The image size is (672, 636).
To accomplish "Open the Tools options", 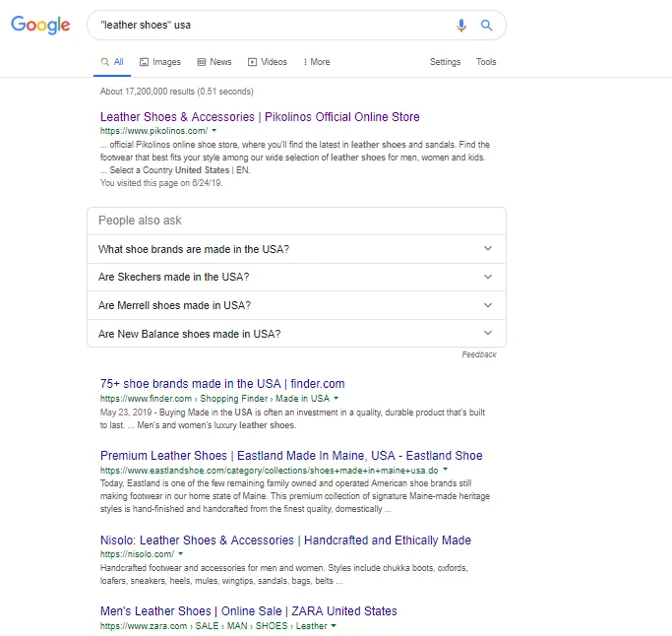I will 486,62.
